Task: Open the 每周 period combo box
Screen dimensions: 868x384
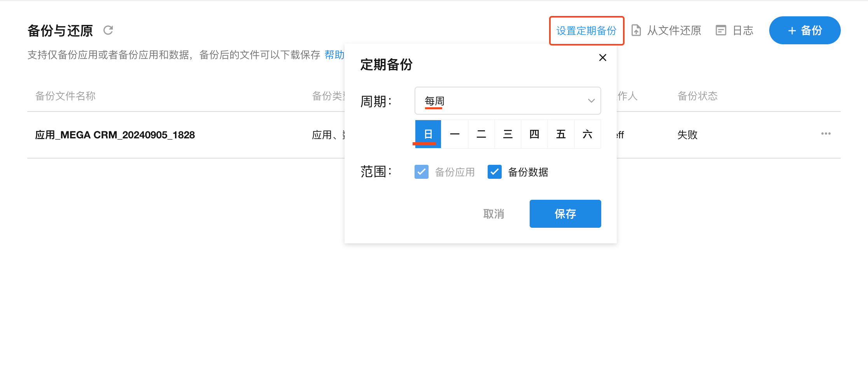Action: coord(502,101)
